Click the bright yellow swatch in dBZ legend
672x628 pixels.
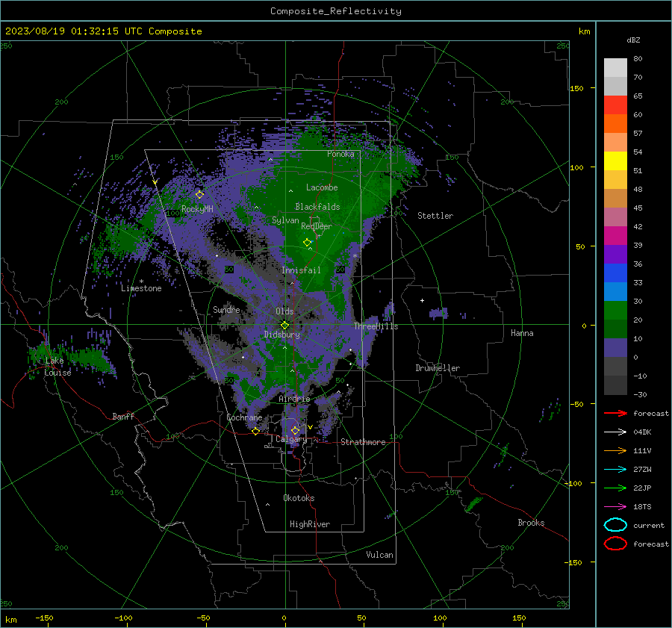[x=615, y=161]
